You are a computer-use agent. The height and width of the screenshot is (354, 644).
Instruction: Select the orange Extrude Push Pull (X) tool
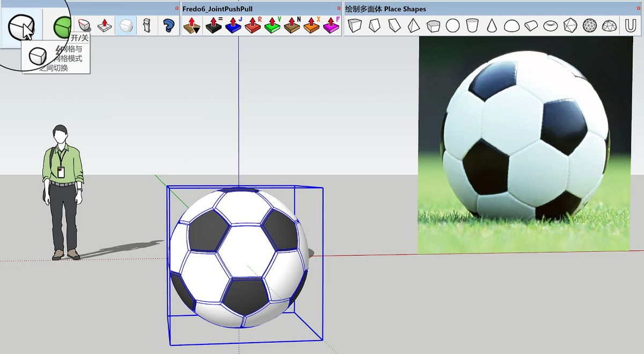312,25
